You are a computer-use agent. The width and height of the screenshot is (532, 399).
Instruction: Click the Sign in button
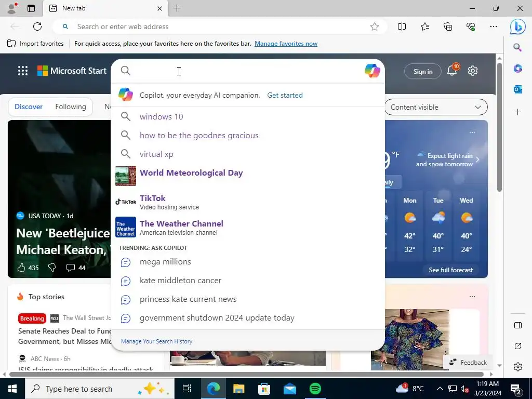tap(423, 71)
